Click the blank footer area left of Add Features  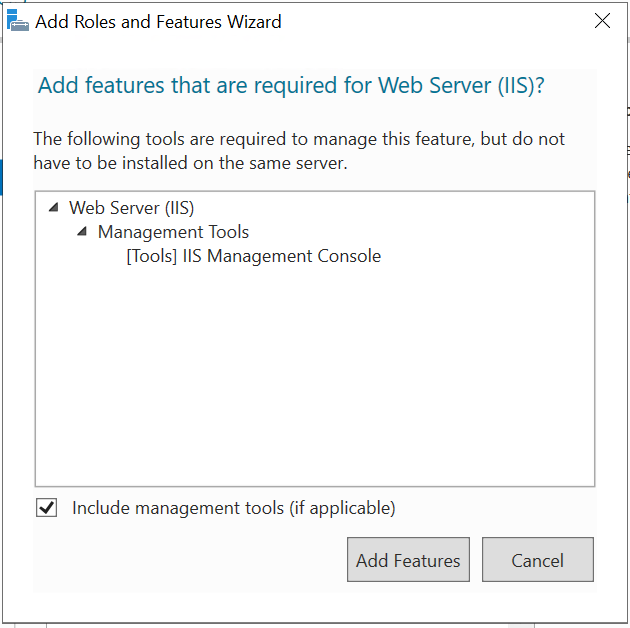point(190,560)
